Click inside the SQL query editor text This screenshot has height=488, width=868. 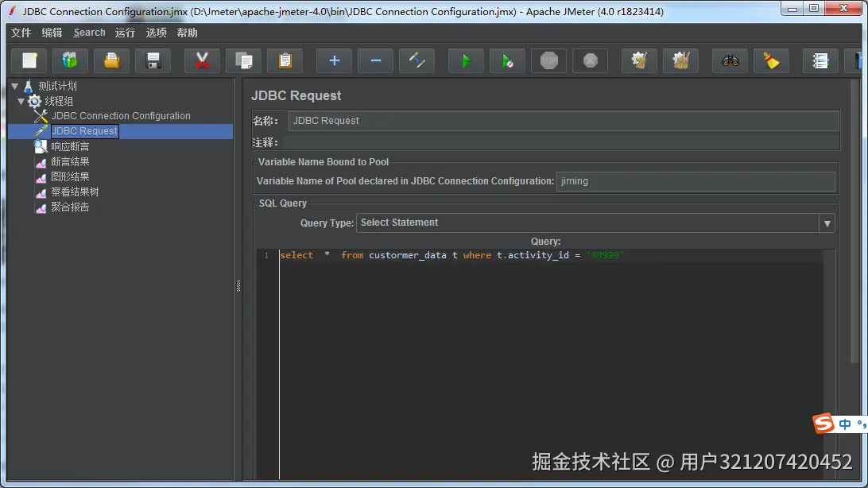coord(451,255)
